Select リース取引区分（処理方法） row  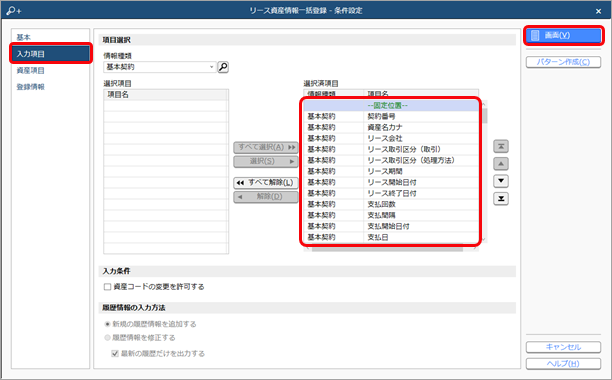point(391,160)
